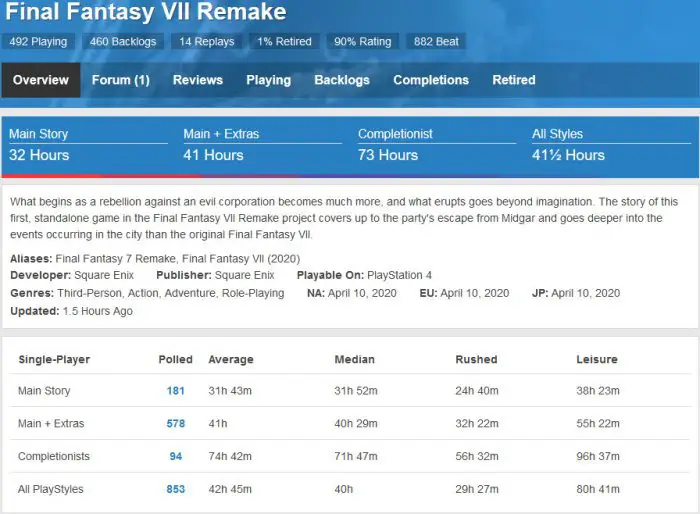The image size is (700, 514).
Task: Click the All PlayStyles leisure 80h 41m
Action: pos(598,489)
